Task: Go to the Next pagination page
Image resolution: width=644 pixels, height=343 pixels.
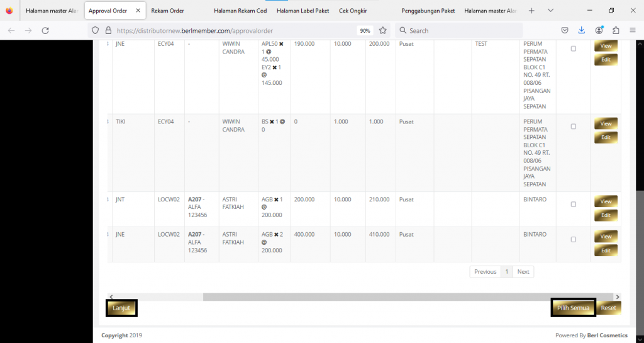Action: 523,272
